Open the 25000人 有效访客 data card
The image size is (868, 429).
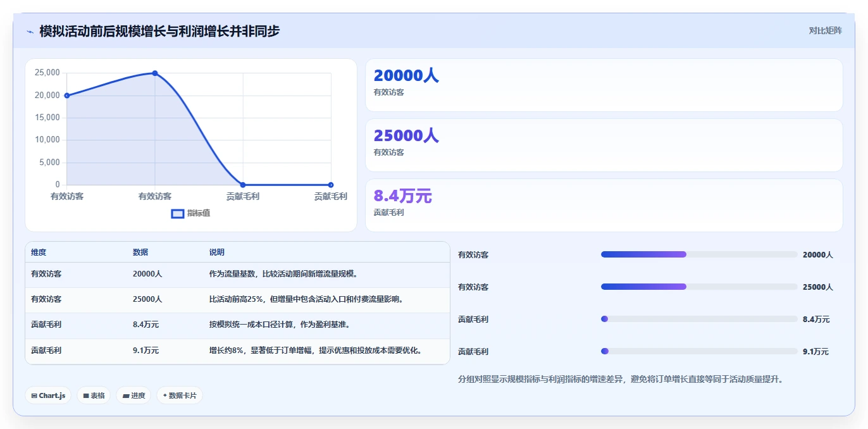tap(604, 145)
